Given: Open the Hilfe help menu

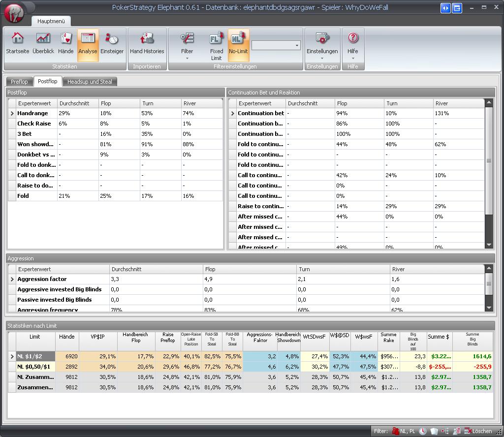Looking at the screenshot, I should point(352,46).
